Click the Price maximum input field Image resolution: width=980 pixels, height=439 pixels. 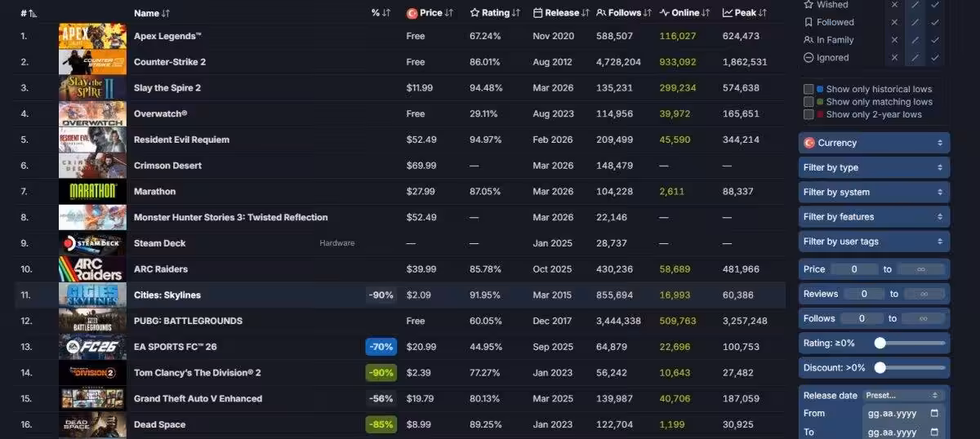coord(920,269)
